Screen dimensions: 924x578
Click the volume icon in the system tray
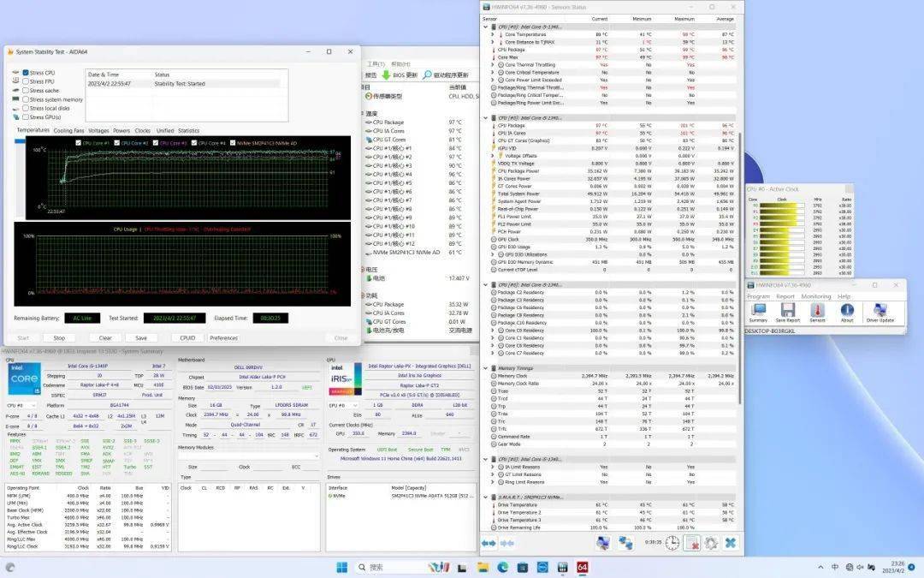click(x=861, y=568)
